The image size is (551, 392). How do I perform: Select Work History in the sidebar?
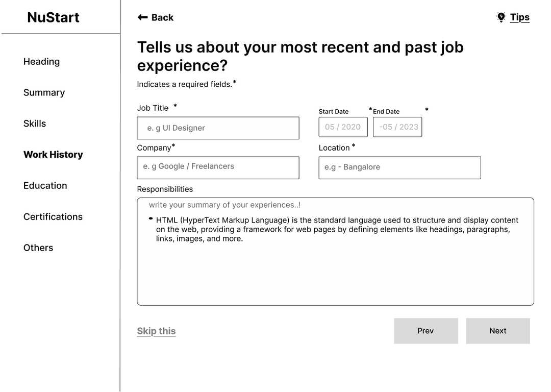pyautogui.click(x=53, y=154)
